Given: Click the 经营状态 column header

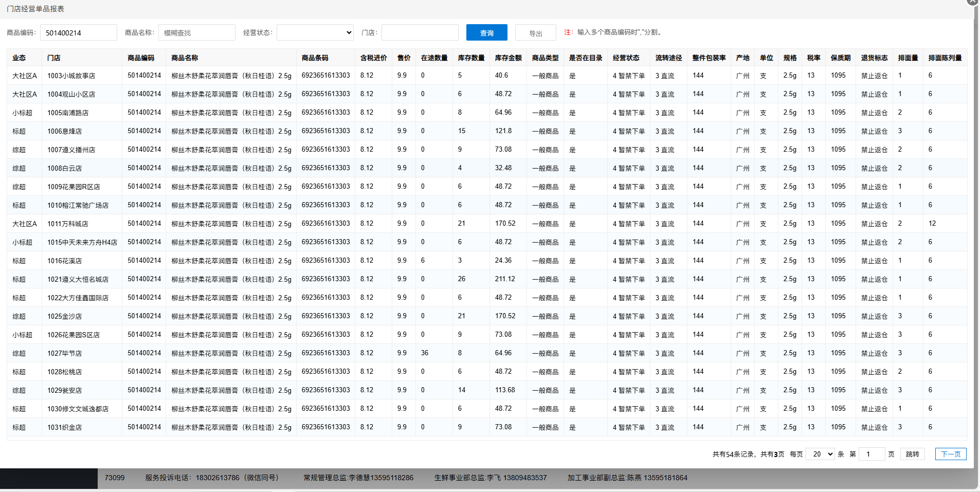Looking at the screenshot, I should click(x=626, y=58).
